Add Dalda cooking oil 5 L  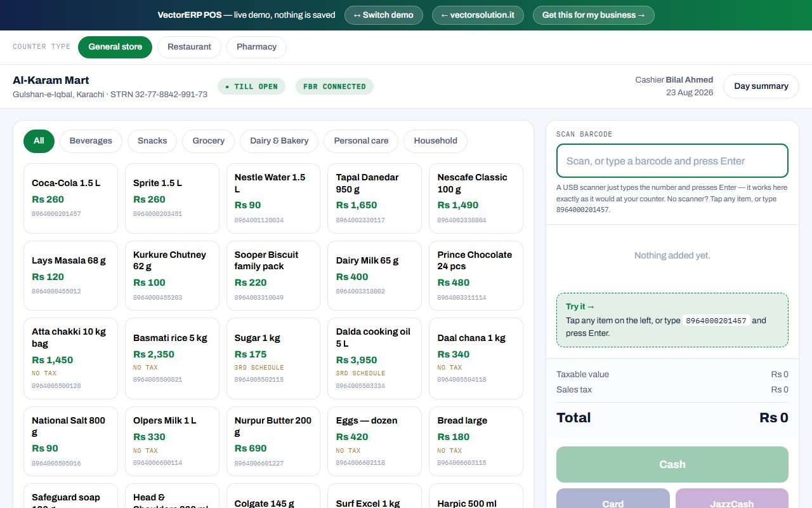point(374,359)
